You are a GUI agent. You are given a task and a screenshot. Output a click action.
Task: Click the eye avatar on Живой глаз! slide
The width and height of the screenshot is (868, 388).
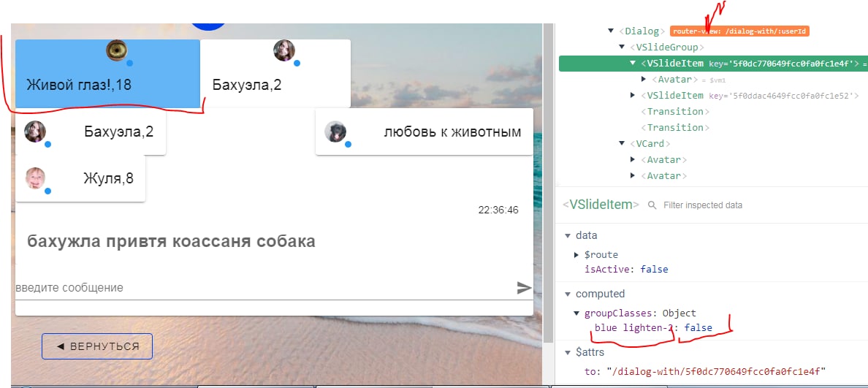tap(117, 50)
